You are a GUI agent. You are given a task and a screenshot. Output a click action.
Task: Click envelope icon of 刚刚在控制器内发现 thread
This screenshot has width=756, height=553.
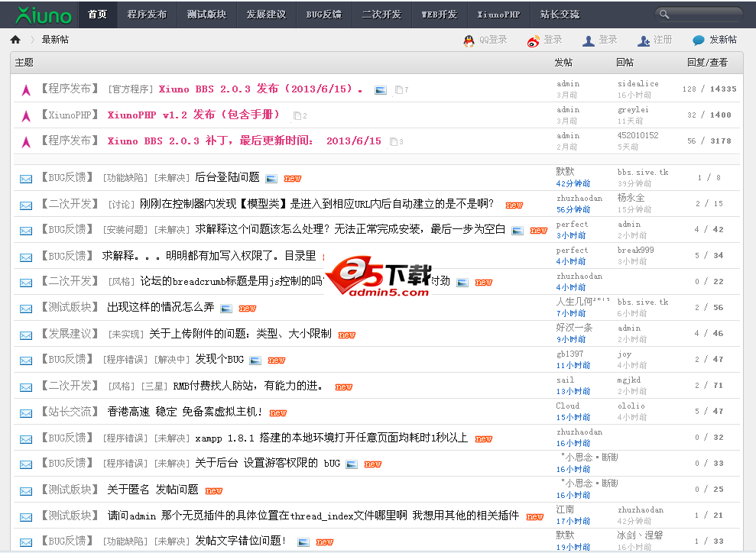pos(26,205)
